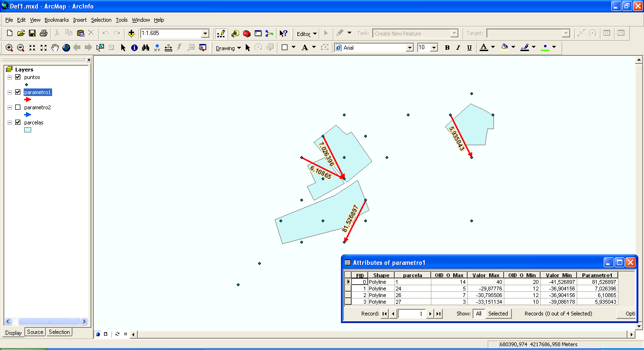The height and width of the screenshot is (350, 644).
Task: Open the Bookmarks menu
Action: 56,20
